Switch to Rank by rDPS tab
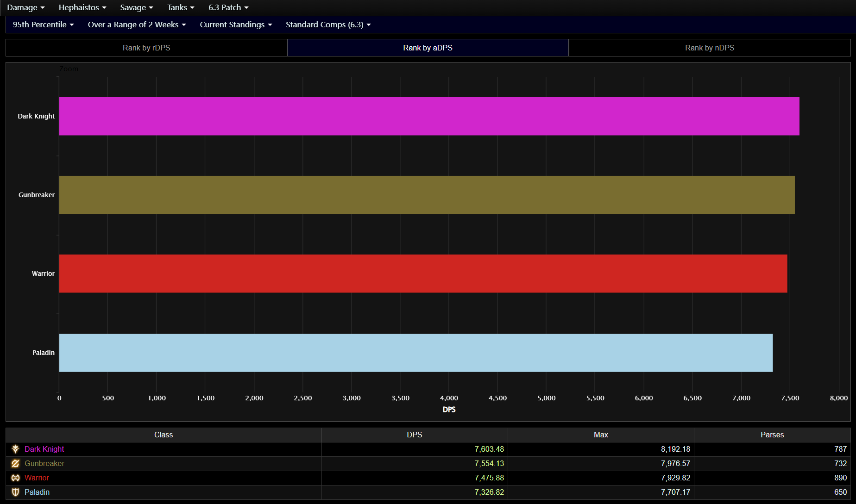The image size is (856, 504). pos(146,48)
